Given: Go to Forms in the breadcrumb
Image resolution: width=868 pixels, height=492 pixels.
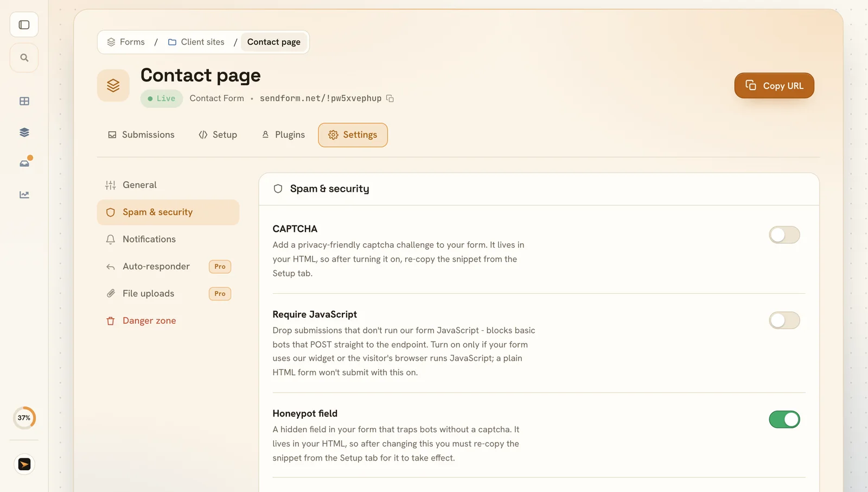Looking at the screenshot, I should 126,42.
